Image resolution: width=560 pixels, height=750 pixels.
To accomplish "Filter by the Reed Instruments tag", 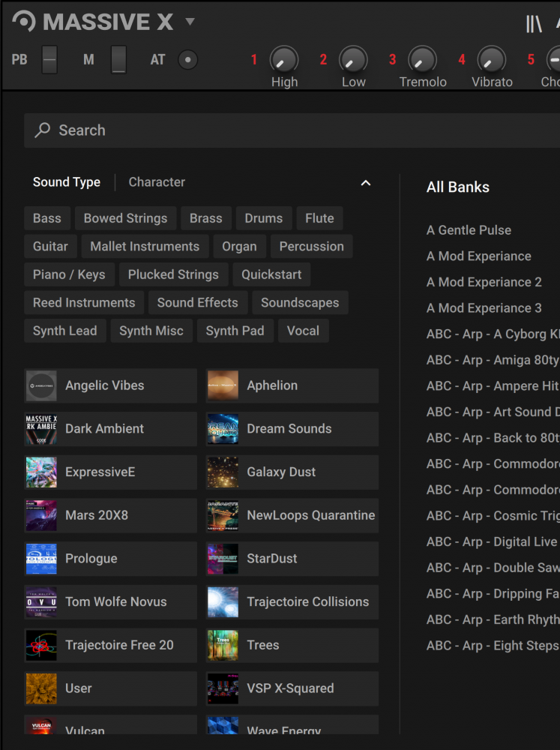I will (x=84, y=303).
